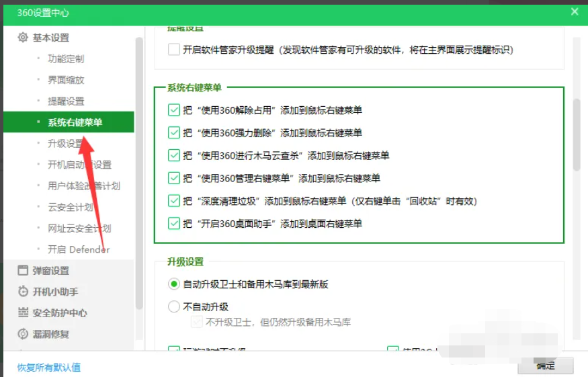Open 网址云安全计划 section

click(x=79, y=228)
